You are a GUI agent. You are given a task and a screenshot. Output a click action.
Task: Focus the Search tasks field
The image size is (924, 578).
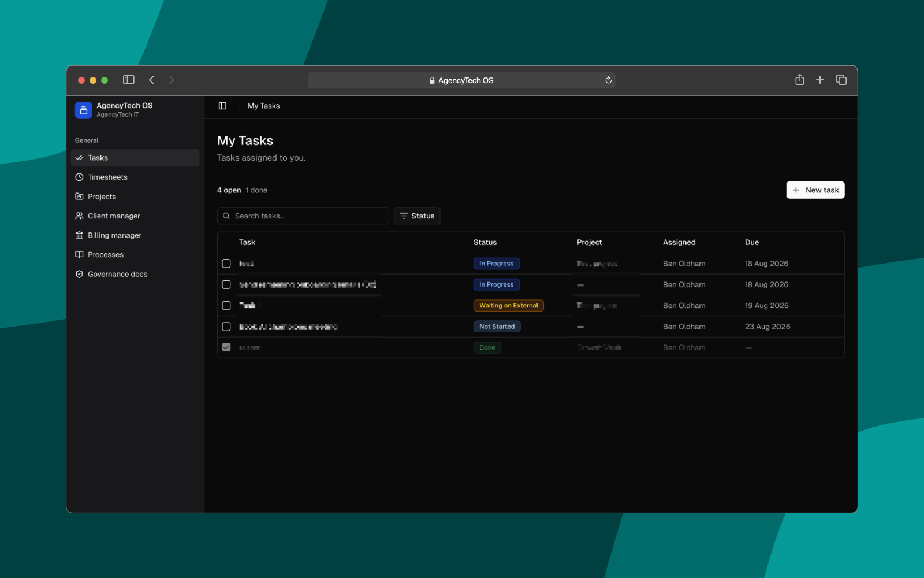tap(303, 216)
